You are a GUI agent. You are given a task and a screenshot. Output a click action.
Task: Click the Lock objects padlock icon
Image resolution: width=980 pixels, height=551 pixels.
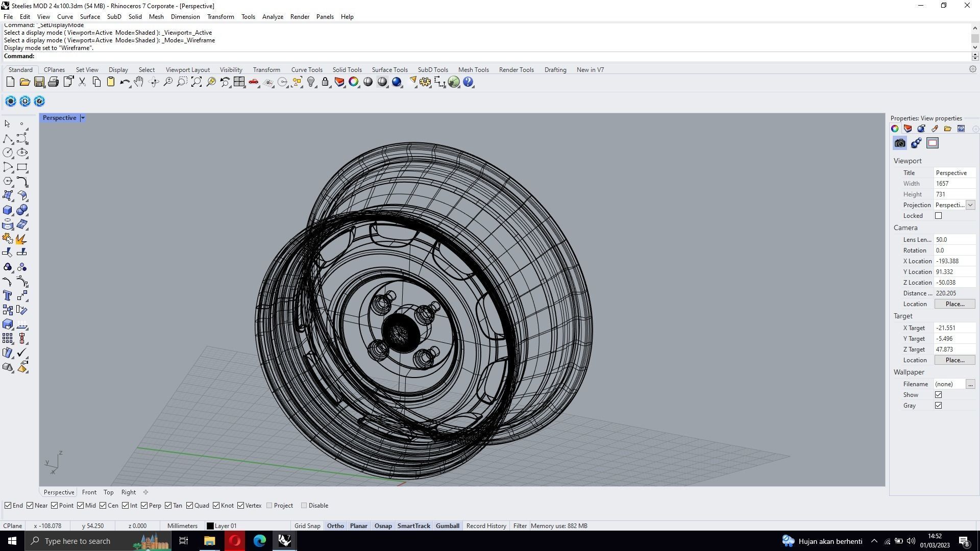coord(325,82)
